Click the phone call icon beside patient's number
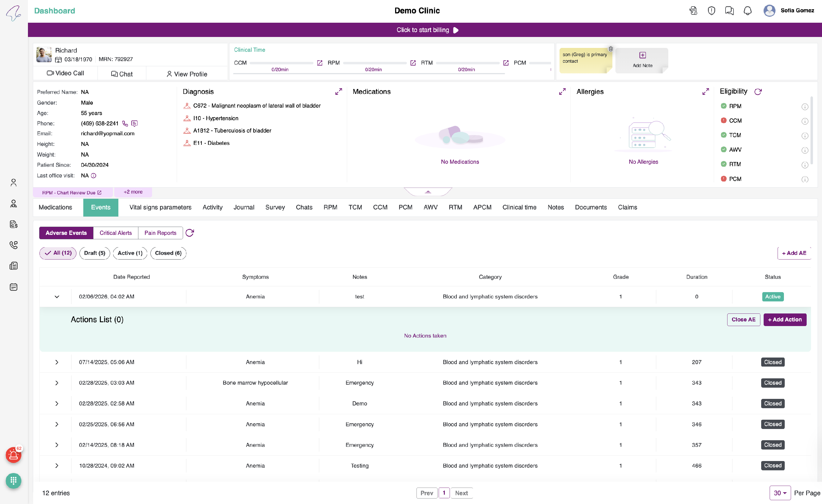The width and height of the screenshot is (822, 504). tap(125, 124)
